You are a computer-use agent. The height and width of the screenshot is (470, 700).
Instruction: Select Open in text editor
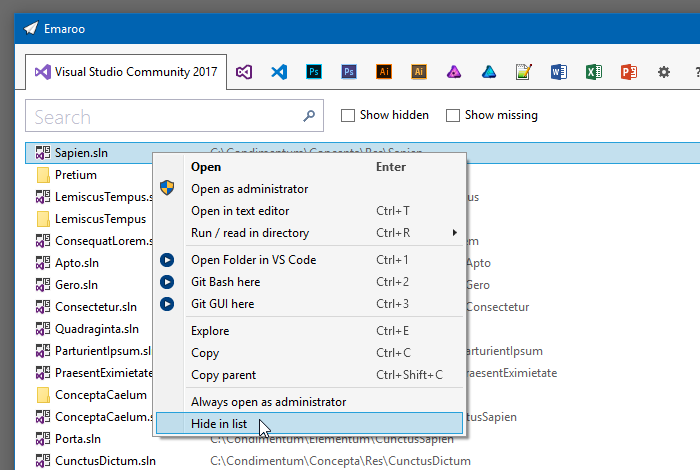[309, 211]
